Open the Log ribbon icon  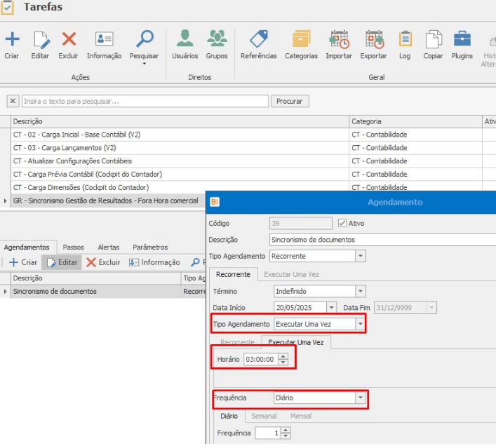[x=405, y=39]
